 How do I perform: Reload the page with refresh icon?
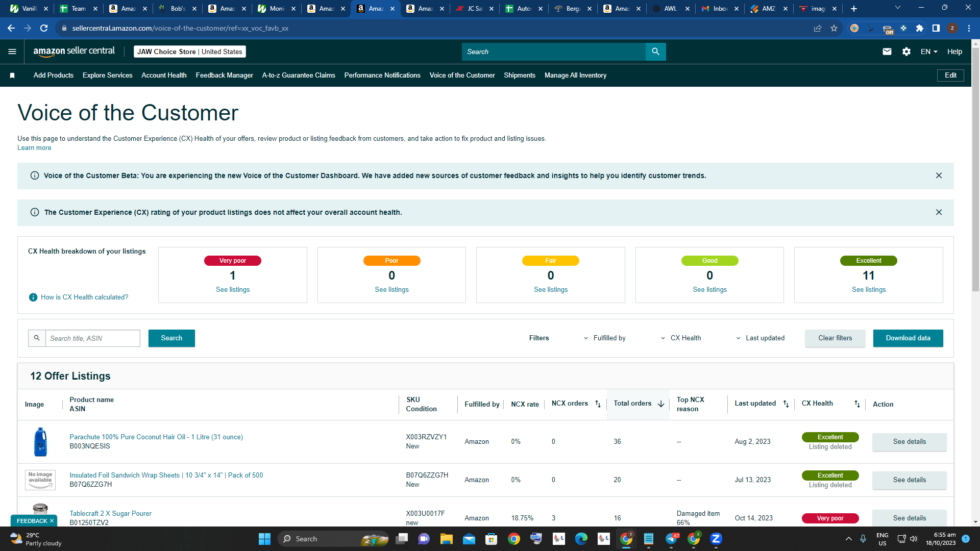[44, 28]
